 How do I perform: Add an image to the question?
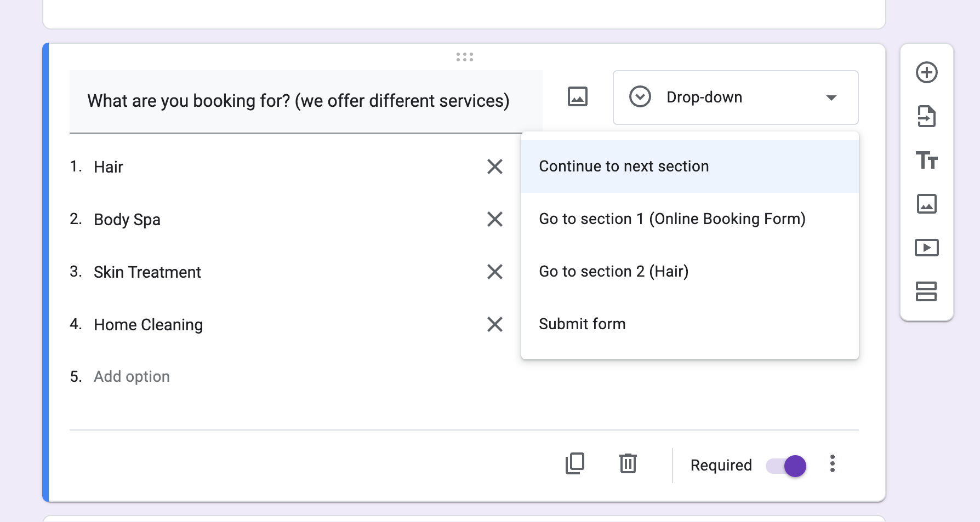[x=577, y=96]
